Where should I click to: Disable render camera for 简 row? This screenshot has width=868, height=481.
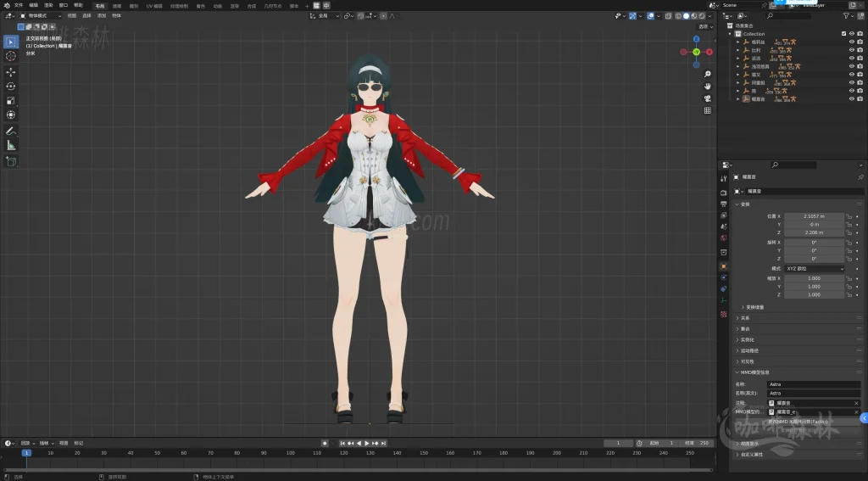coord(860,90)
